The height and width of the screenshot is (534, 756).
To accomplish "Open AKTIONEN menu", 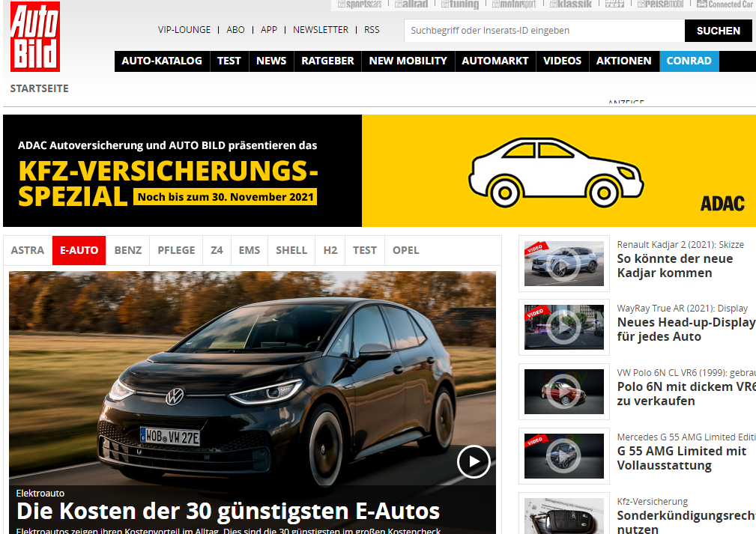I will click(624, 61).
